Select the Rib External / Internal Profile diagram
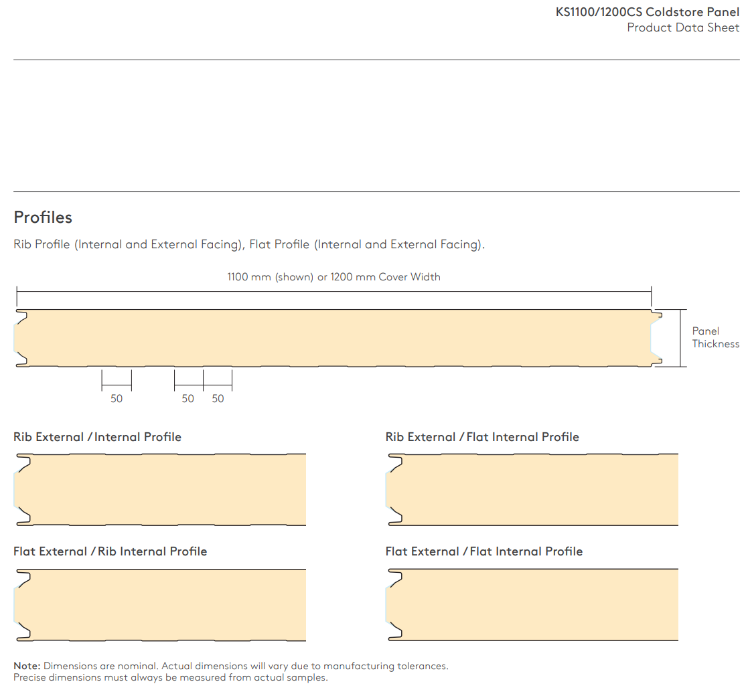Screen dimensions: 746x700 pyautogui.click(x=161, y=489)
